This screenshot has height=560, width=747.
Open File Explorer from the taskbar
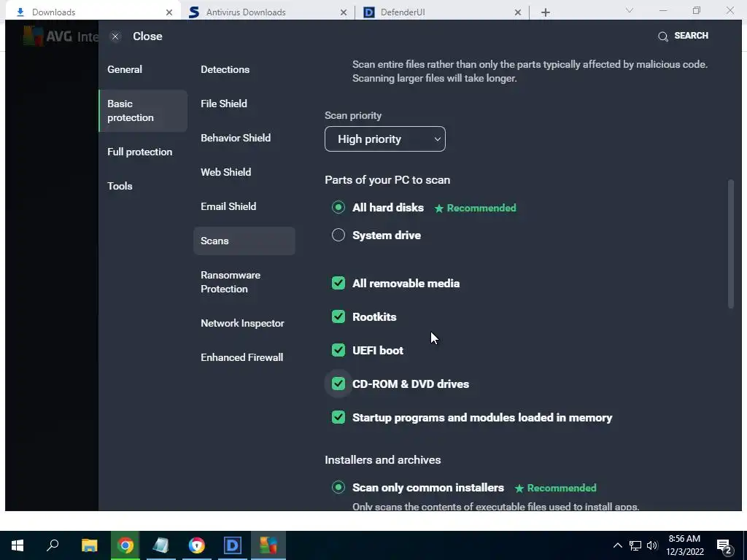(89, 545)
